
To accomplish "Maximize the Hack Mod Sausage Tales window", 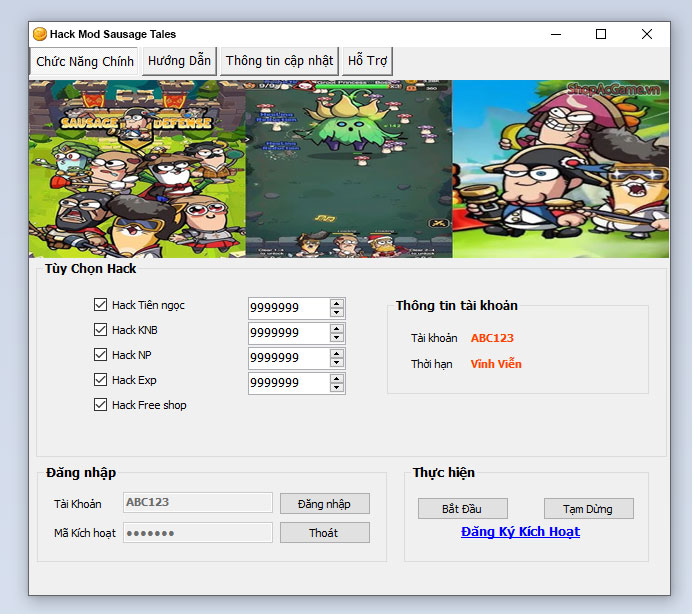I will pyautogui.click(x=601, y=34).
